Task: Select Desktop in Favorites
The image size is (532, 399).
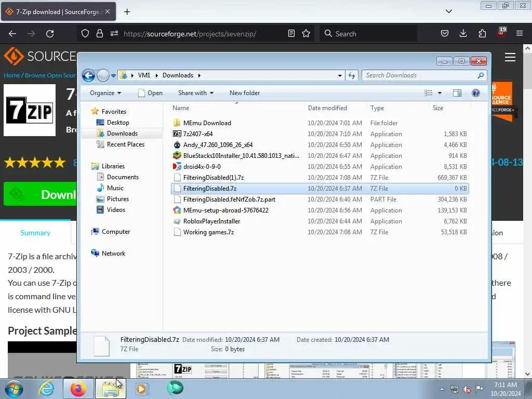Action: click(x=118, y=123)
